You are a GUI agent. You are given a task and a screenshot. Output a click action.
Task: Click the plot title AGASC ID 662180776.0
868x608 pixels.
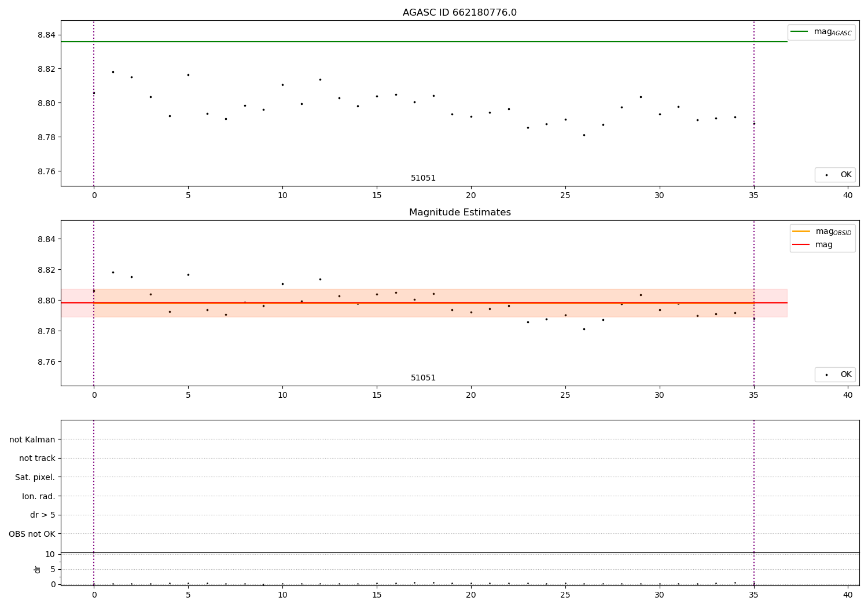pyautogui.click(x=459, y=13)
